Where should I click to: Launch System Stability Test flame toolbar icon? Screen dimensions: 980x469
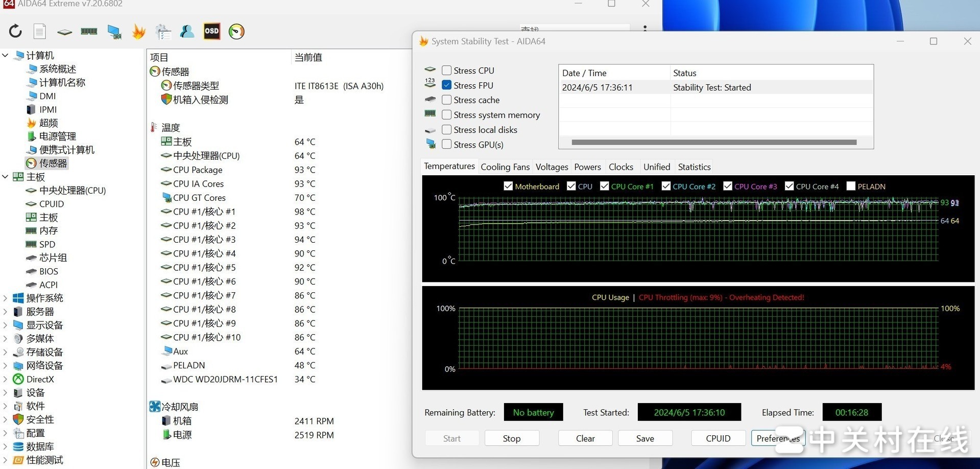click(x=138, y=32)
